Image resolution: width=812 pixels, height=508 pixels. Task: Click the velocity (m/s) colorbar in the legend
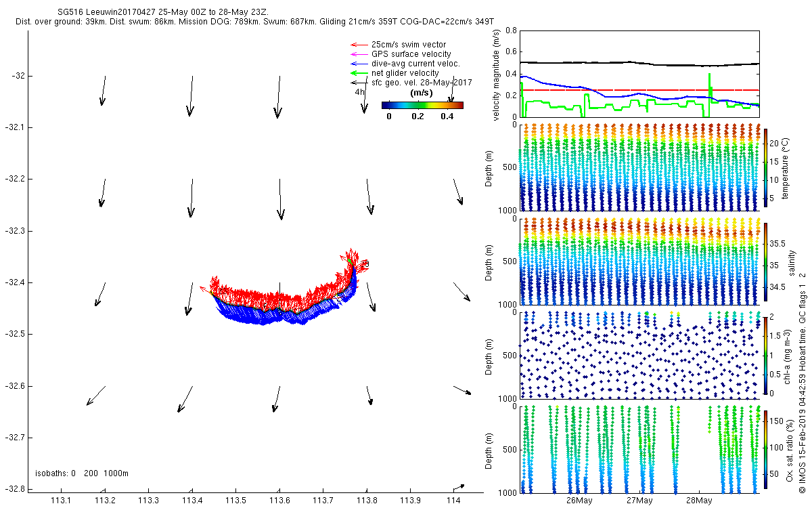[422, 105]
